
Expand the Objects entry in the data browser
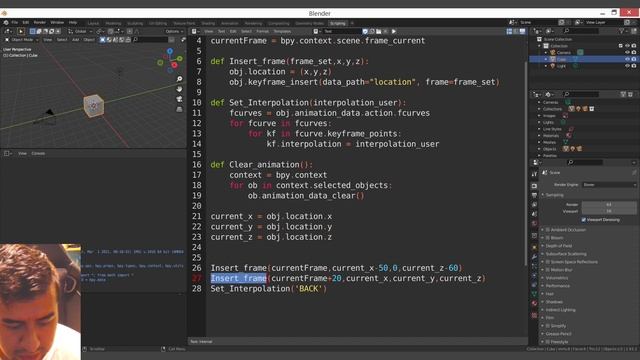[539, 149]
